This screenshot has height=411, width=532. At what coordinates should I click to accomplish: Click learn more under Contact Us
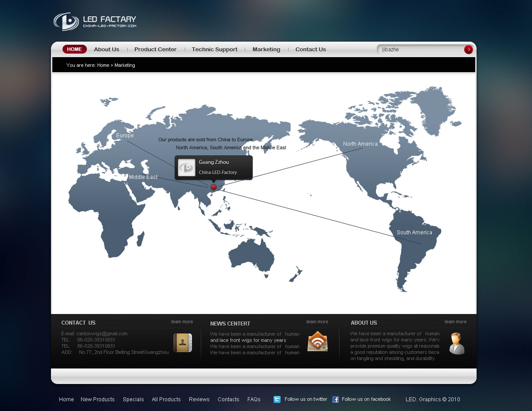[182, 322]
